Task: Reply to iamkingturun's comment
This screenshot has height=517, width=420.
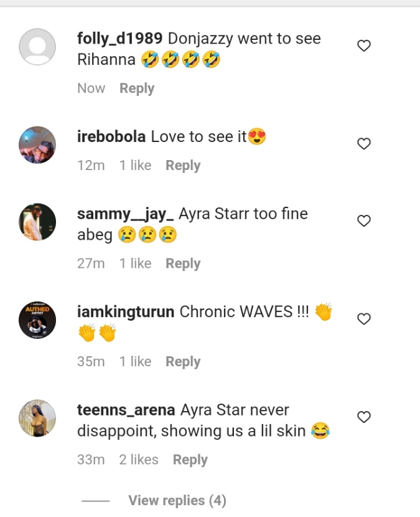Action: pyautogui.click(x=183, y=362)
